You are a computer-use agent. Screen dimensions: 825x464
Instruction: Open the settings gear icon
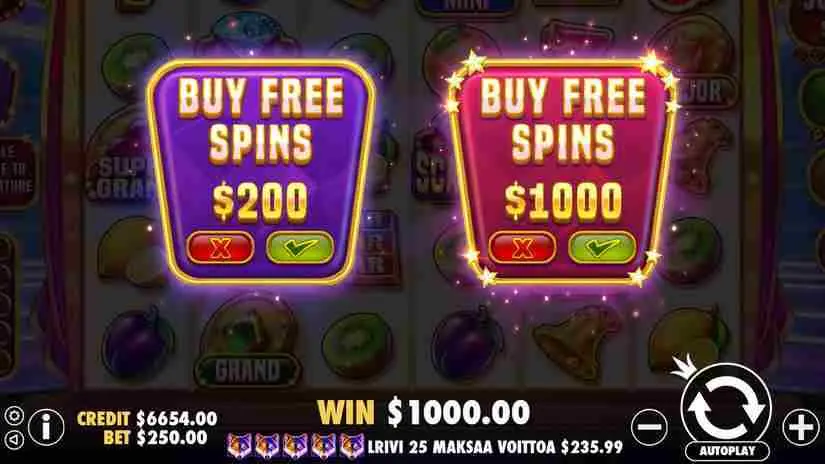point(14,416)
